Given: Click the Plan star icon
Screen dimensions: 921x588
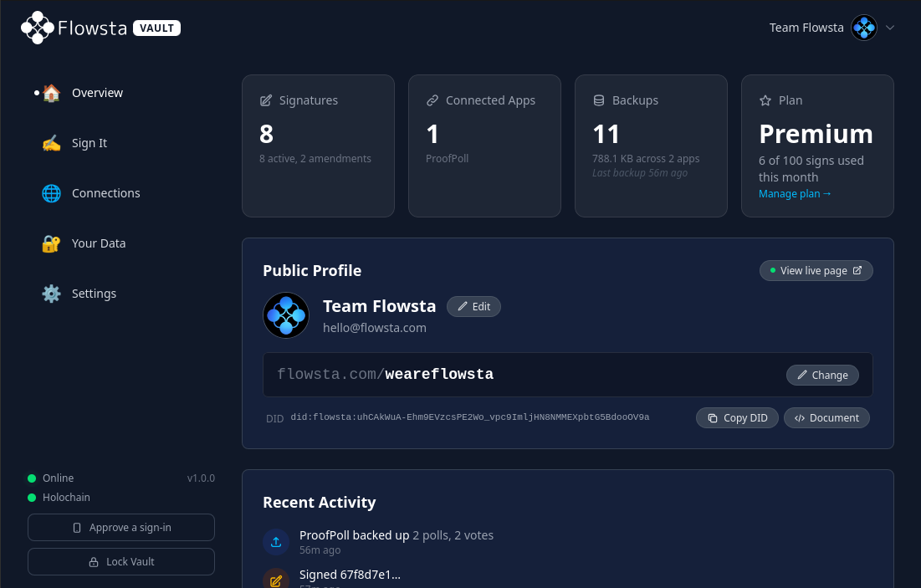Looking at the screenshot, I should point(765,100).
